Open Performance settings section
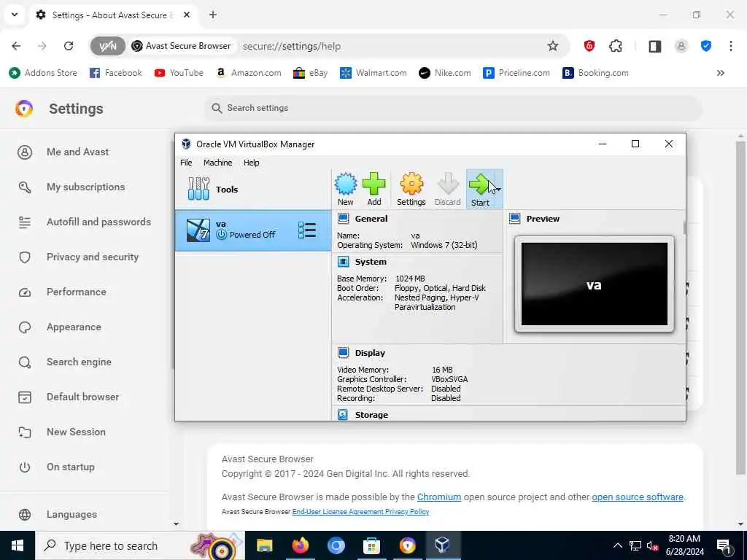The width and height of the screenshot is (747, 560). (x=76, y=292)
